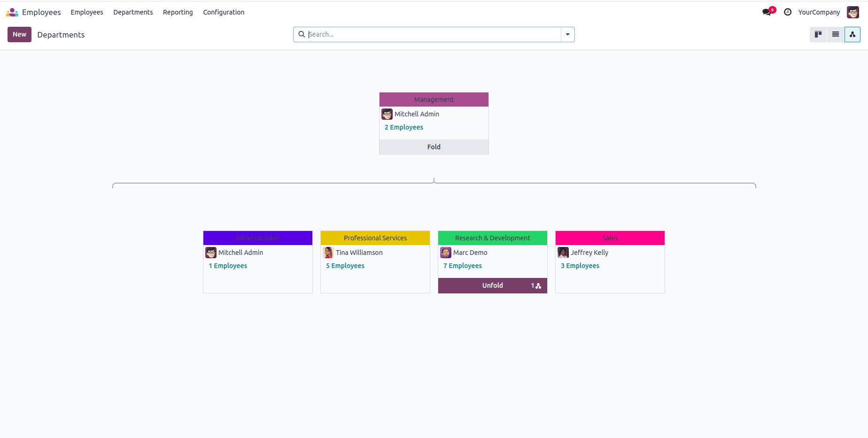Click the purple Management header

(x=434, y=100)
